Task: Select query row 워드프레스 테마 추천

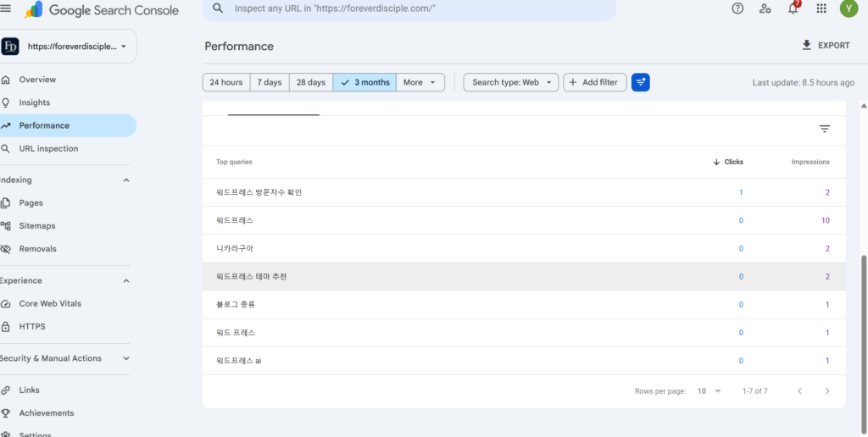Action: (524, 277)
